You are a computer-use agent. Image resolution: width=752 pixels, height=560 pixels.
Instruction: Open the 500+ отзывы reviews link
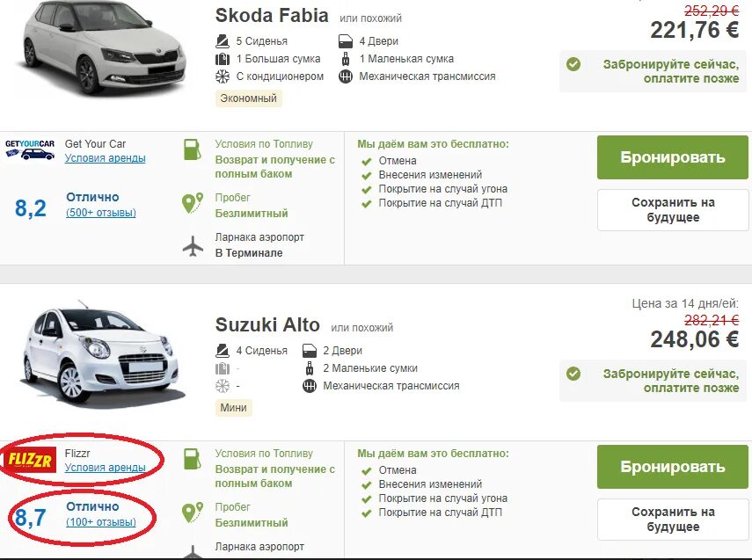[x=101, y=213]
